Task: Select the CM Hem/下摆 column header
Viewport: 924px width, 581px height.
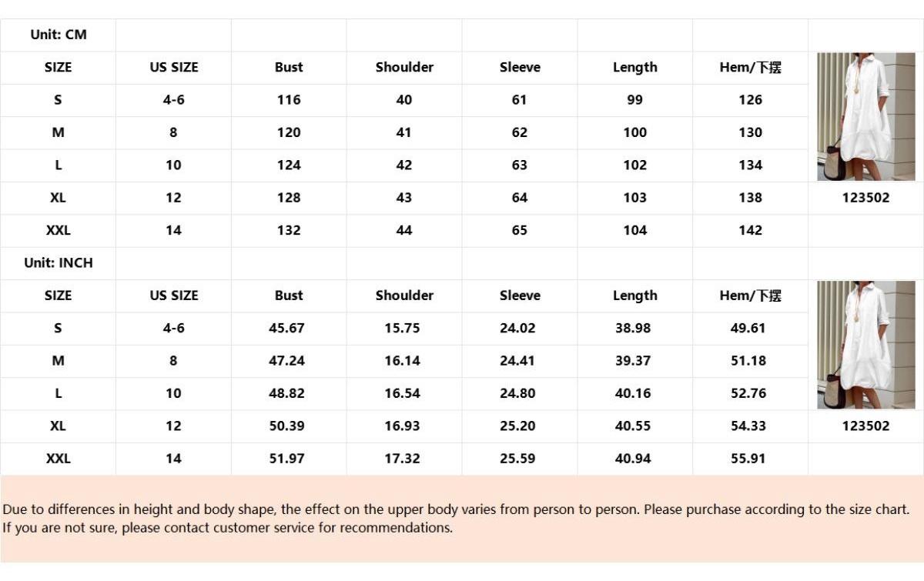Action: point(750,67)
